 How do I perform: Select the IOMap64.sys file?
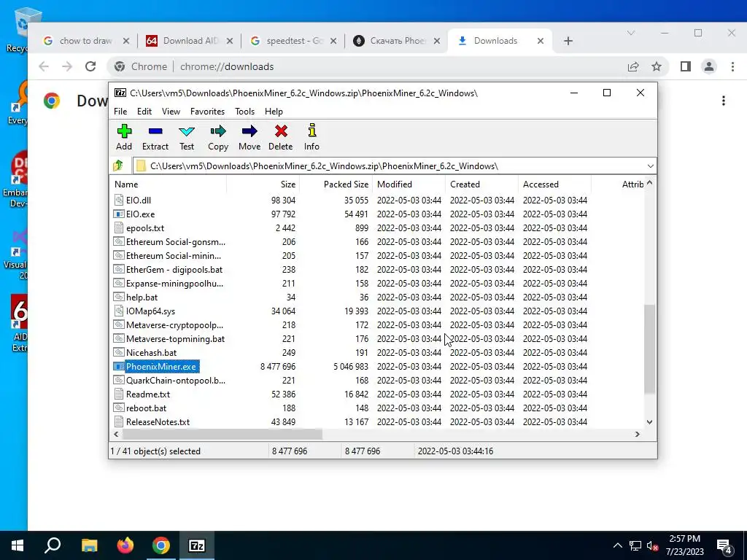point(150,311)
